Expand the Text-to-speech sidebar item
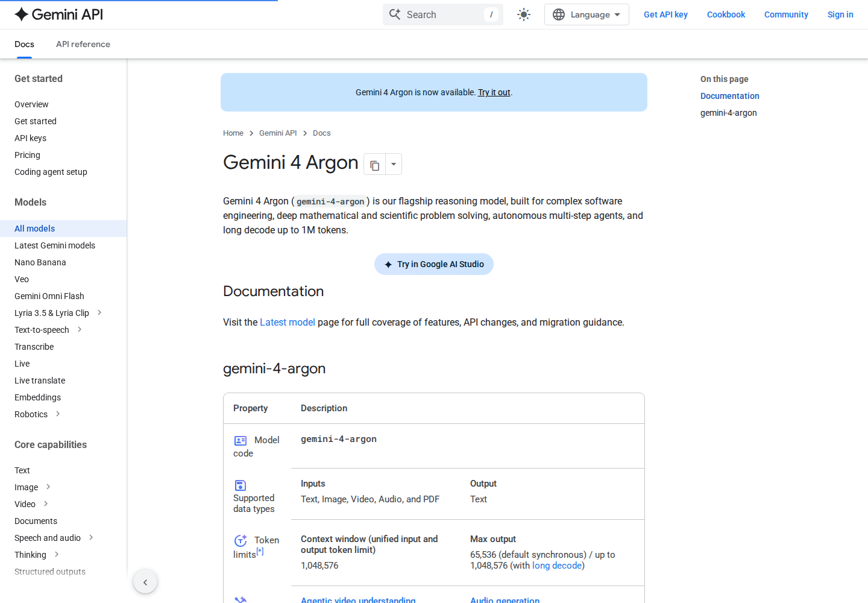 80,329
